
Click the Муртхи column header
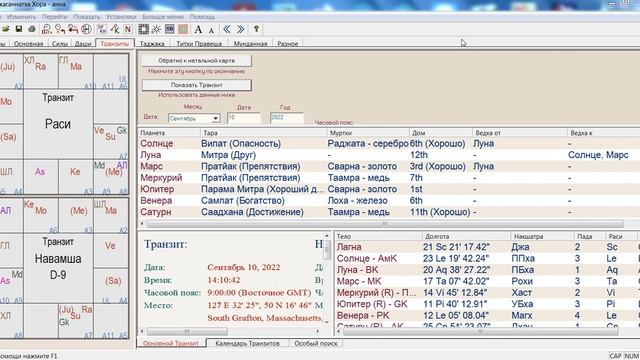[x=368, y=133]
